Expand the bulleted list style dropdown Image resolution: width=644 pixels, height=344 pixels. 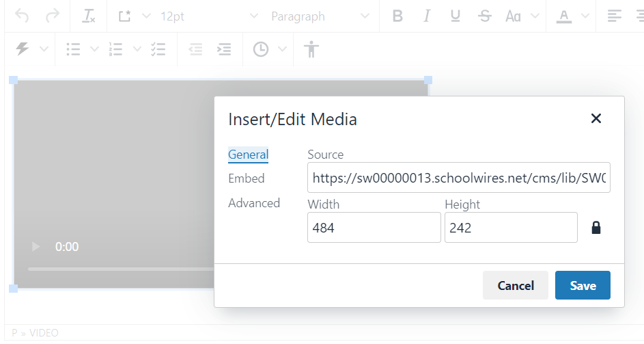[x=94, y=49]
